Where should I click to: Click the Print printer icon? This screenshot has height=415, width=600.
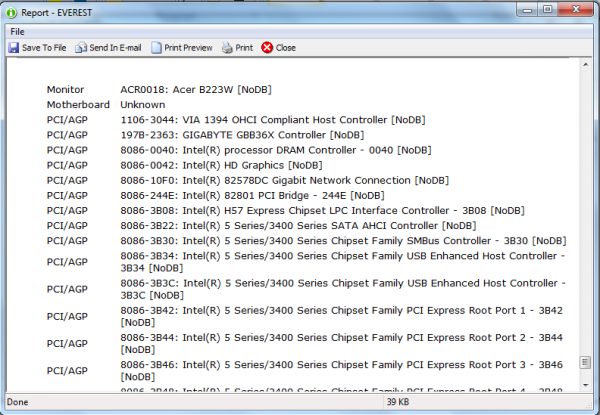pyautogui.click(x=227, y=48)
